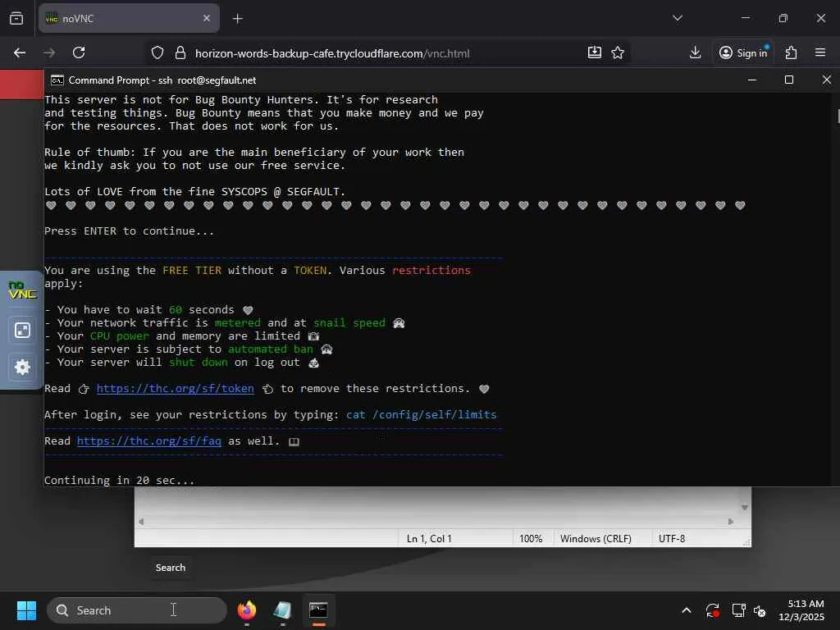This screenshot has width=840, height=630.
Task: Click the UTF-8 encoding status entry
Action: pos(672,538)
